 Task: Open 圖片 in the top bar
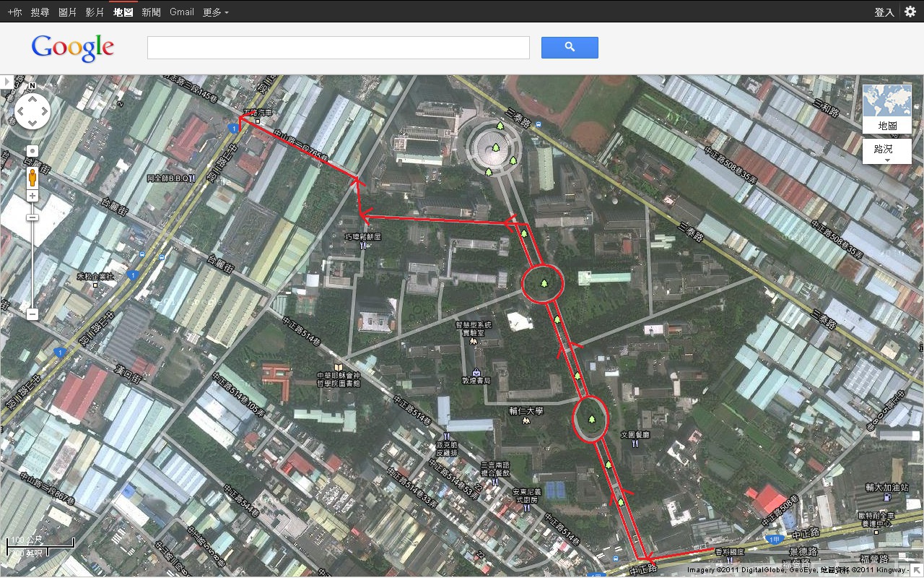(68, 12)
